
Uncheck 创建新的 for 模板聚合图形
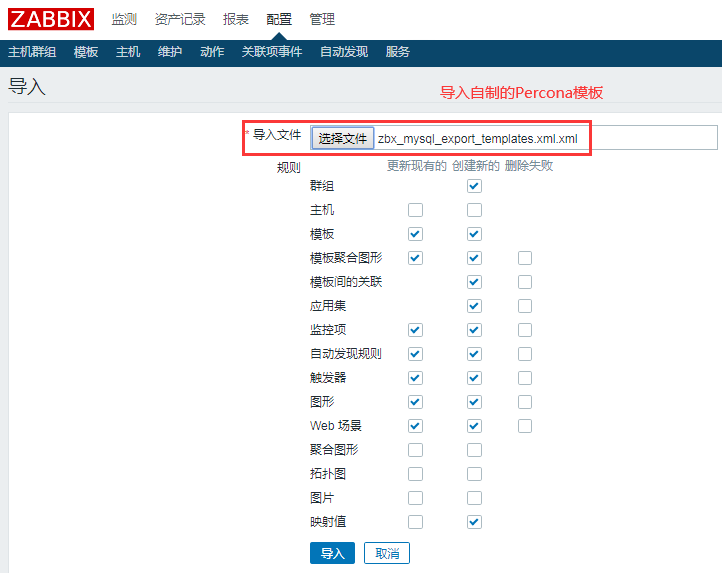click(x=474, y=258)
